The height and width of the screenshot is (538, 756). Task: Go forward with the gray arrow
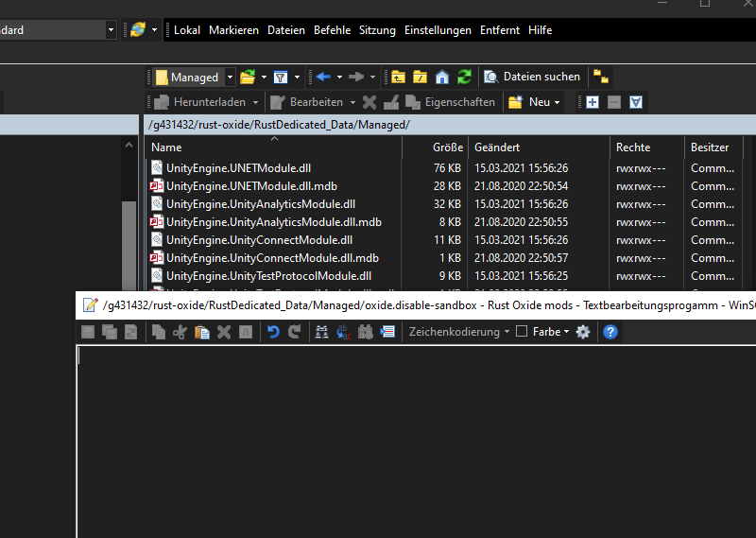pos(356,77)
